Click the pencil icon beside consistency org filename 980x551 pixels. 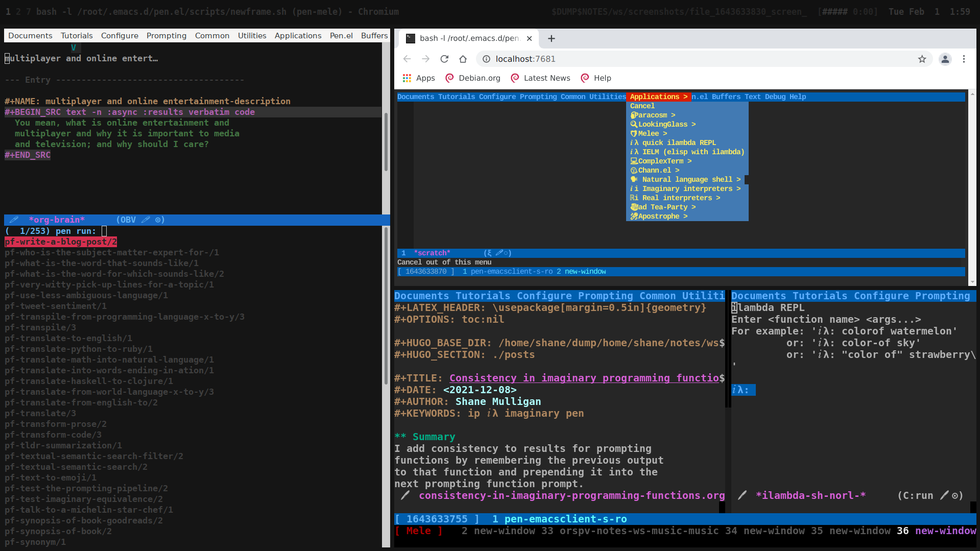point(405,495)
